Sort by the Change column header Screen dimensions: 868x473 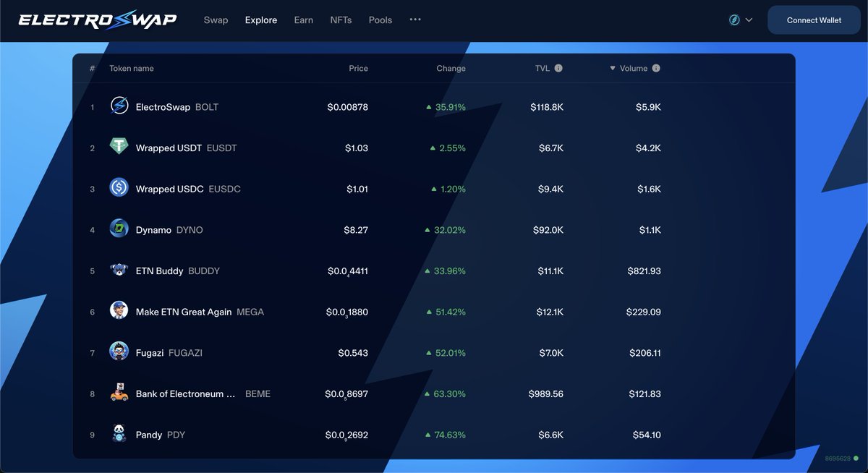pos(451,68)
